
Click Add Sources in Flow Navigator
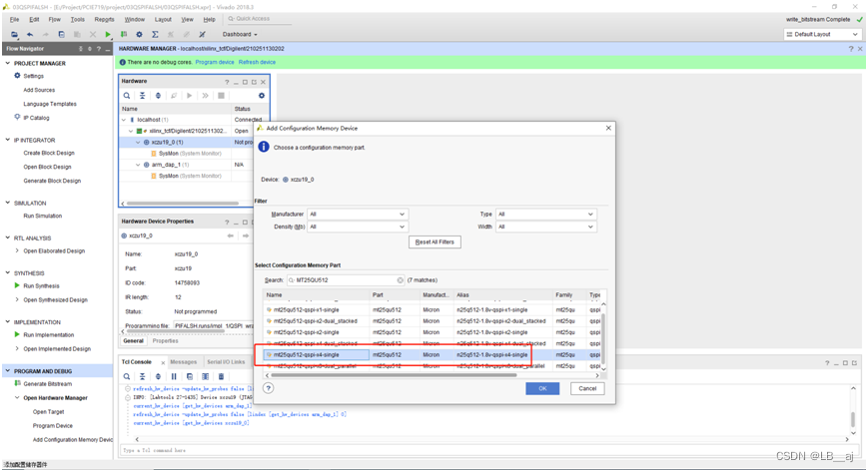39,90
